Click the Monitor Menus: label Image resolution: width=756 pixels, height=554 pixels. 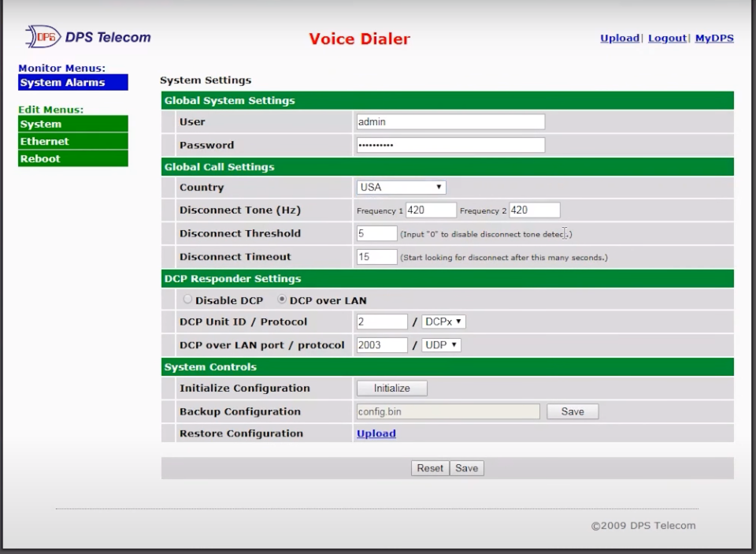click(61, 68)
